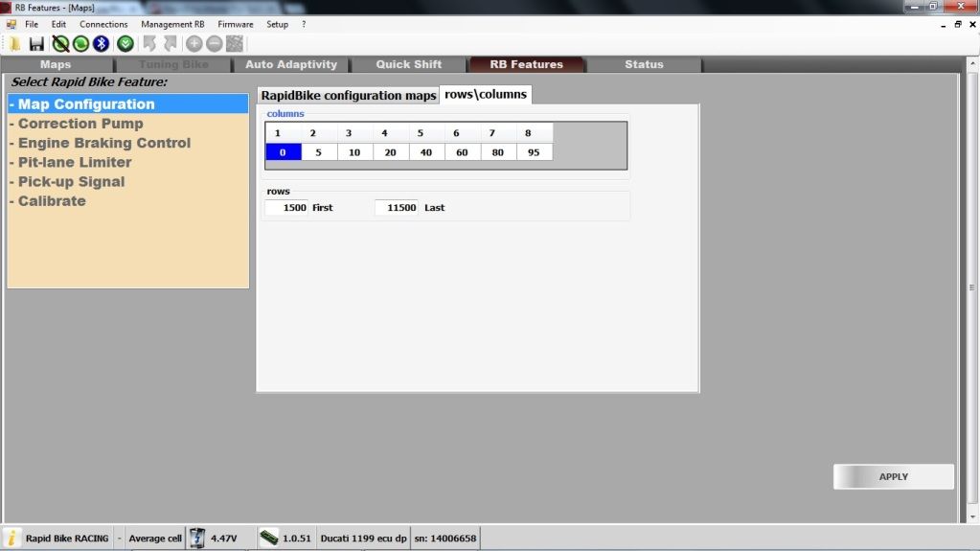Select Pit-lane Limiter in feature list
Screen dimensions: 980x551
75,162
